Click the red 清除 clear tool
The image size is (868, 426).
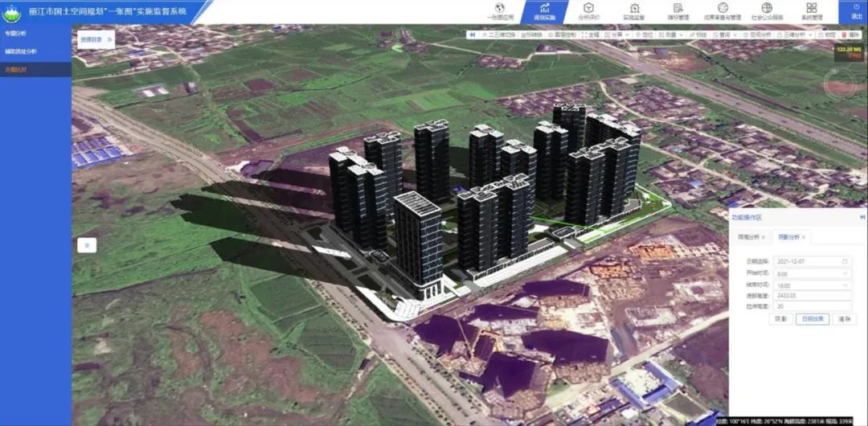pos(851,35)
